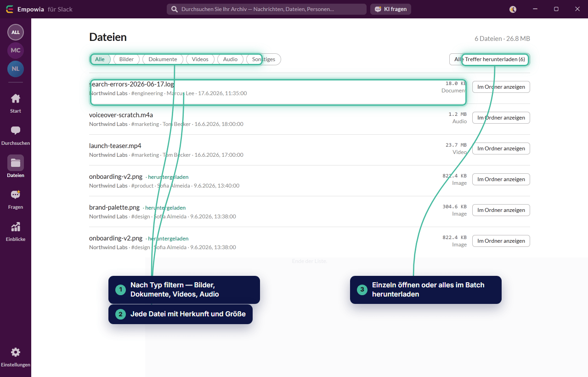Open the Einblicke chart icon
Screen dimensions: 588x377
coord(16,227)
